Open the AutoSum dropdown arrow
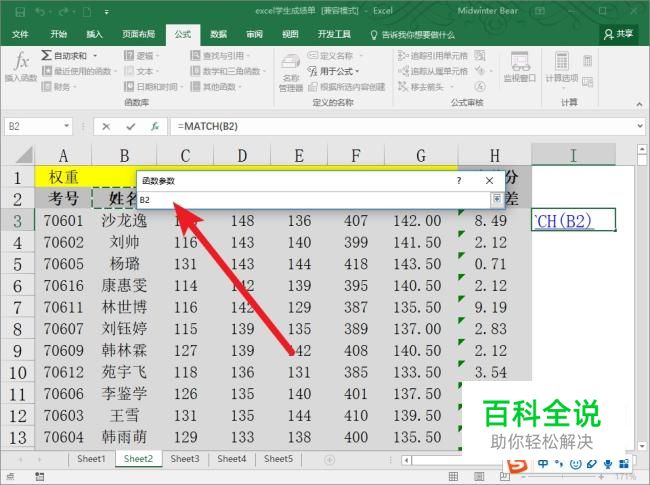 [95, 56]
